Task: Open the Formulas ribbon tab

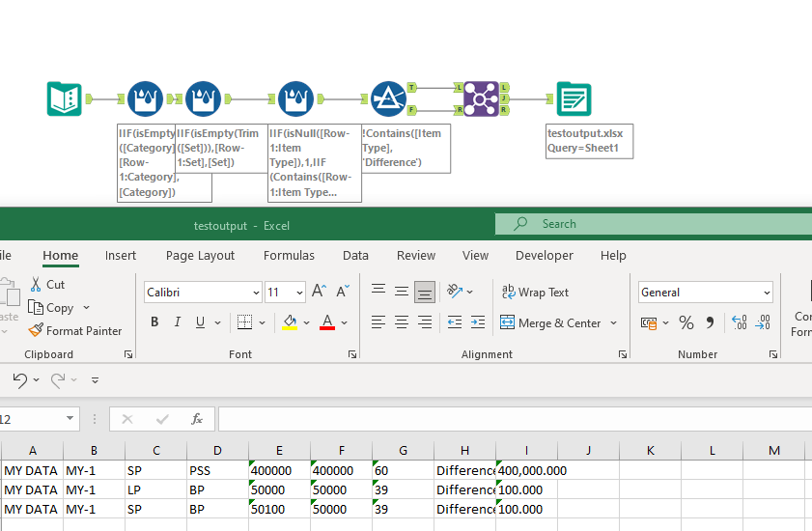Action: click(x=289, y=256)
